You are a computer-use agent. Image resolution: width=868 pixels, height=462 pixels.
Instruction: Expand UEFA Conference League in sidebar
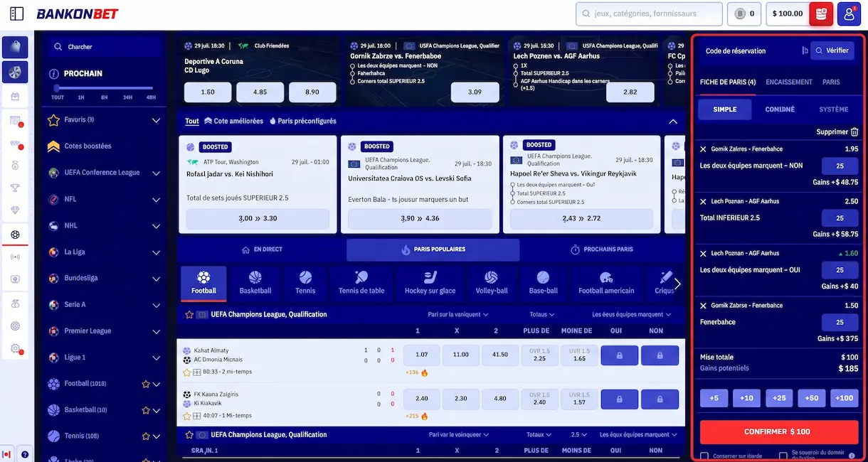(156, 173)
